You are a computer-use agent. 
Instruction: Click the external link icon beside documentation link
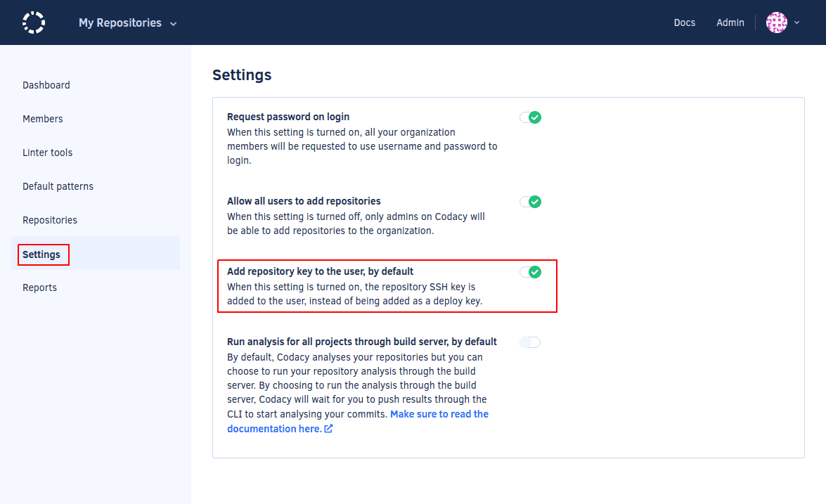pyautogui.click(x=328, y=428)
